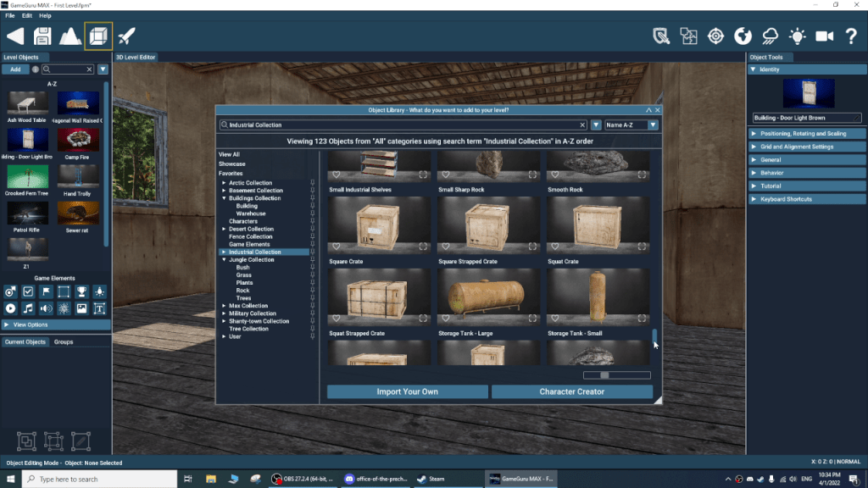
Task: Click the rocket test game icon
Action: [126, 36]
